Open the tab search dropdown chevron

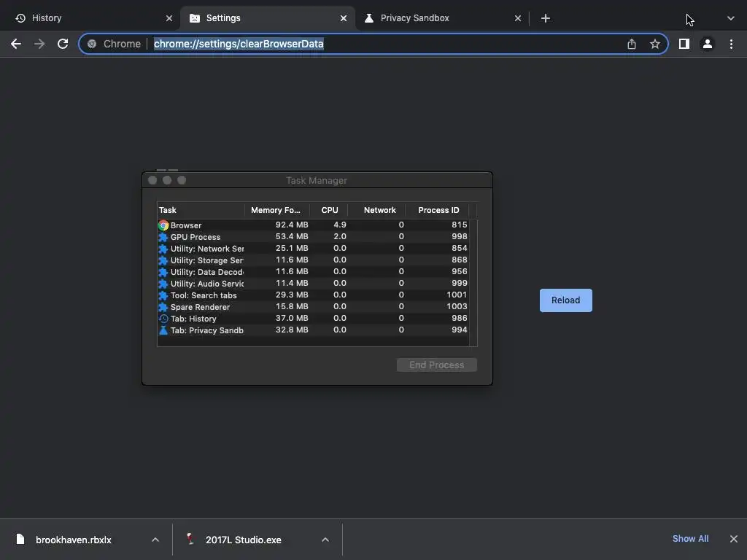point(730,18)
